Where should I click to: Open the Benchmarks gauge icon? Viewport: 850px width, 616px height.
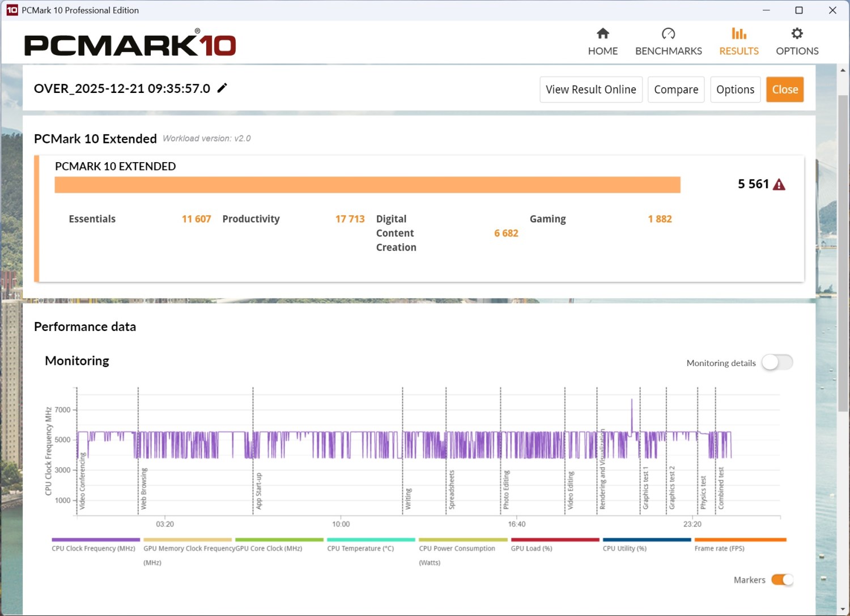coord(668,34)
